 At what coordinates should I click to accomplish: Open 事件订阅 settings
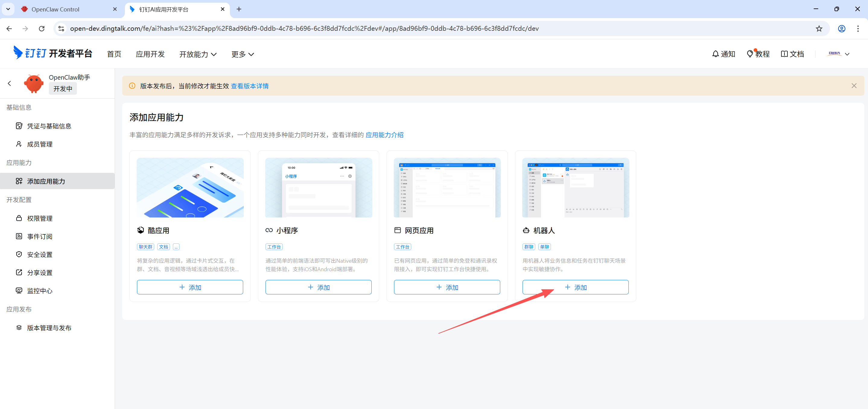(x=40, y=236)
